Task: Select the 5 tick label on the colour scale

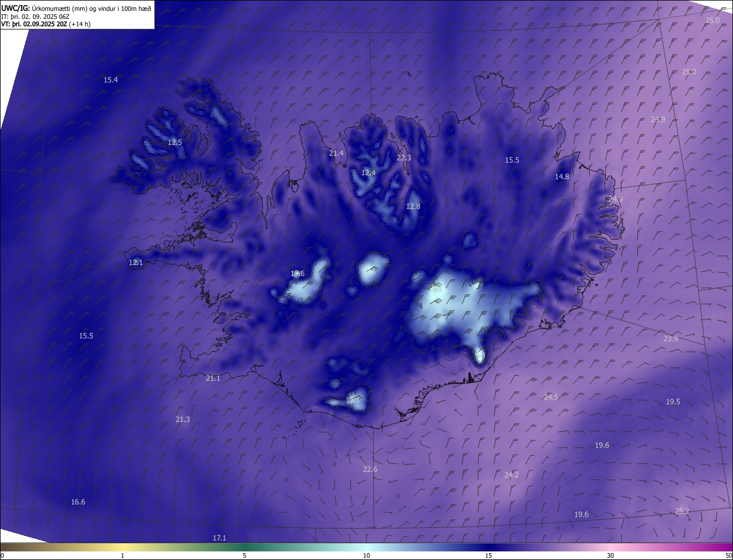Action: point(245,555)
